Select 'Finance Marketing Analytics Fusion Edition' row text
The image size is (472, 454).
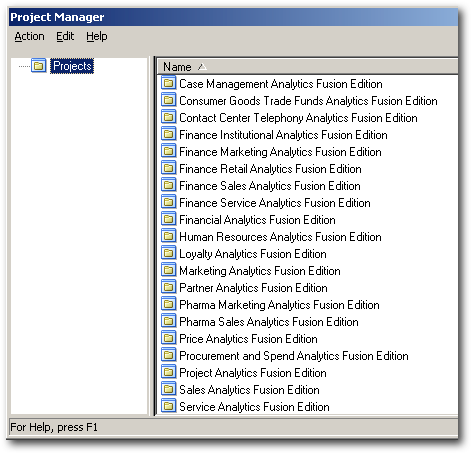click(280, 152)
